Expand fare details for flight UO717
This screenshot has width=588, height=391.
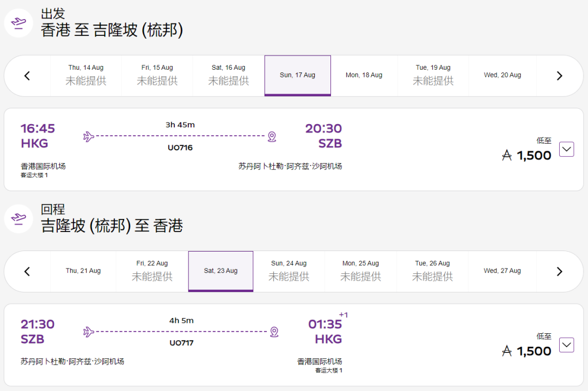(x=566, y=345)
